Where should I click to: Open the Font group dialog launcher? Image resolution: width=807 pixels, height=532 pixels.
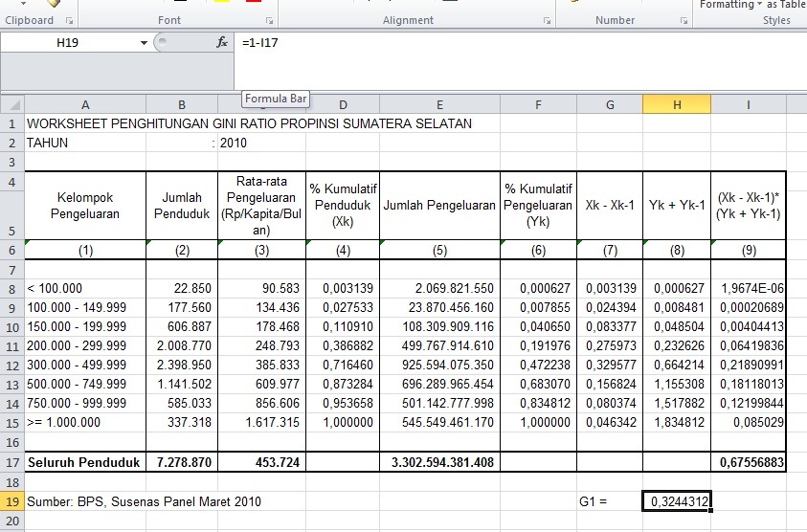click(x=269, y=21)
